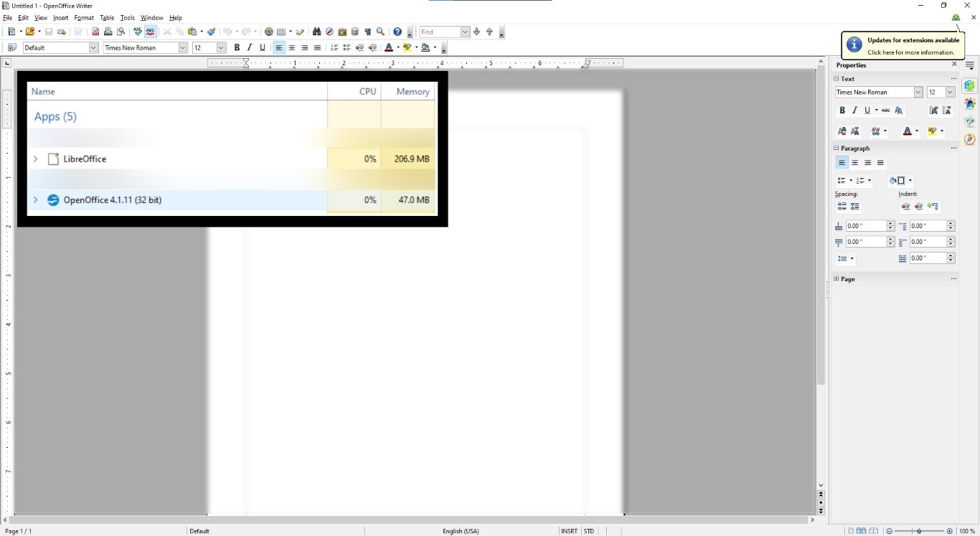
Task: Open the Table menu
Action: [x=107, y=17]
